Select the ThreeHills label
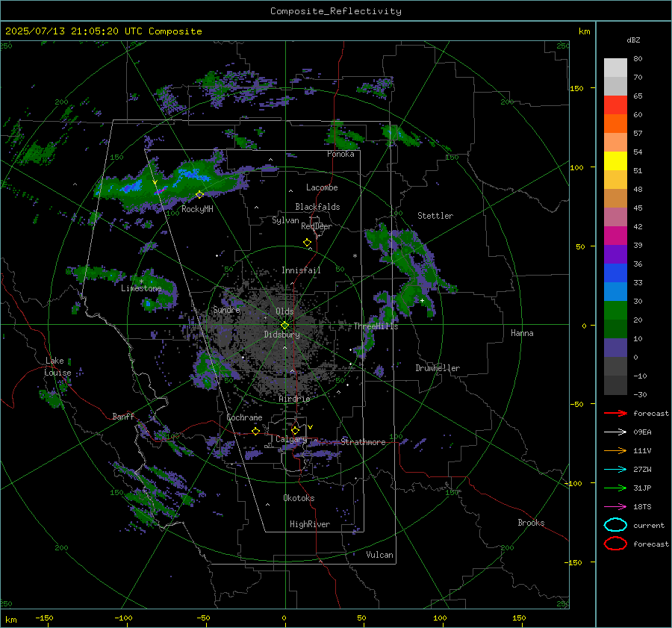This screenshot has height=628, width=672. coord(376,326)
